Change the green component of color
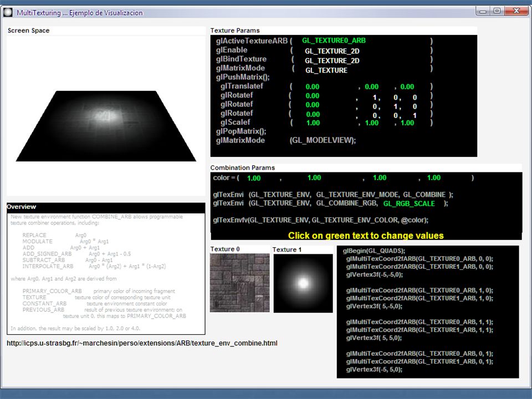This screenshot has width=532, height=399. 314,178
